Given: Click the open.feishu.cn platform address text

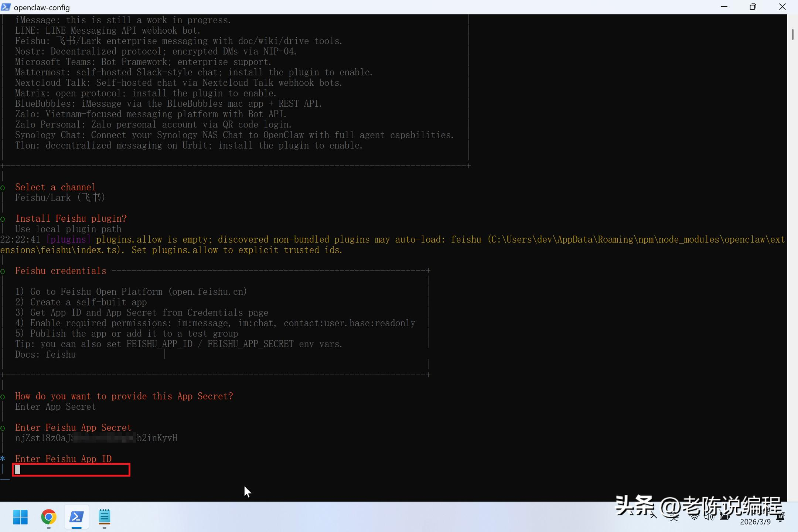Looking at the screenshot, I should tap(208, 292).
